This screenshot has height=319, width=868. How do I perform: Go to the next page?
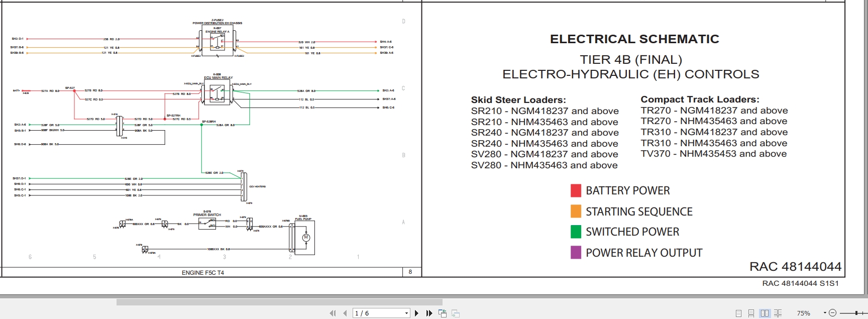click(416, 313)
